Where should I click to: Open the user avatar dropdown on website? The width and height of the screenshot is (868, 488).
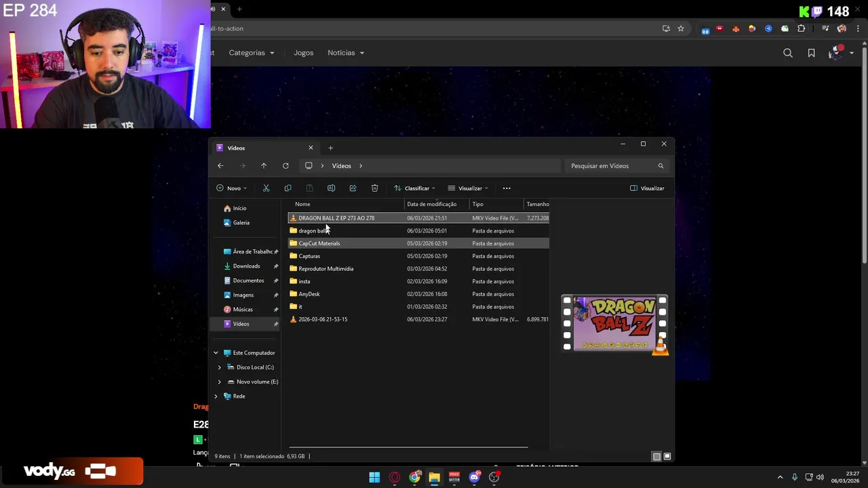[841, 53]
